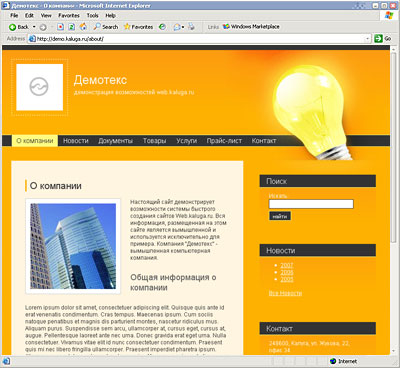Screen dimensions: 400x368
Task: Open the 2007 news archive link
Action: click(287, 265)
